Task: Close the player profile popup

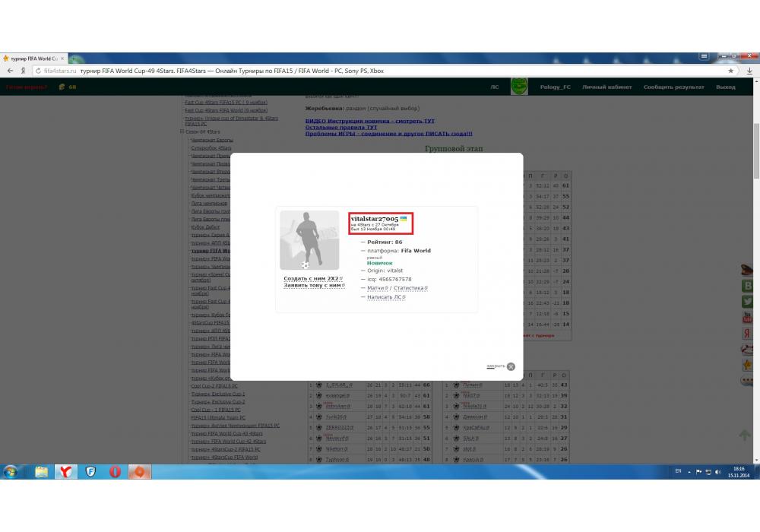Action: [511, 366]
